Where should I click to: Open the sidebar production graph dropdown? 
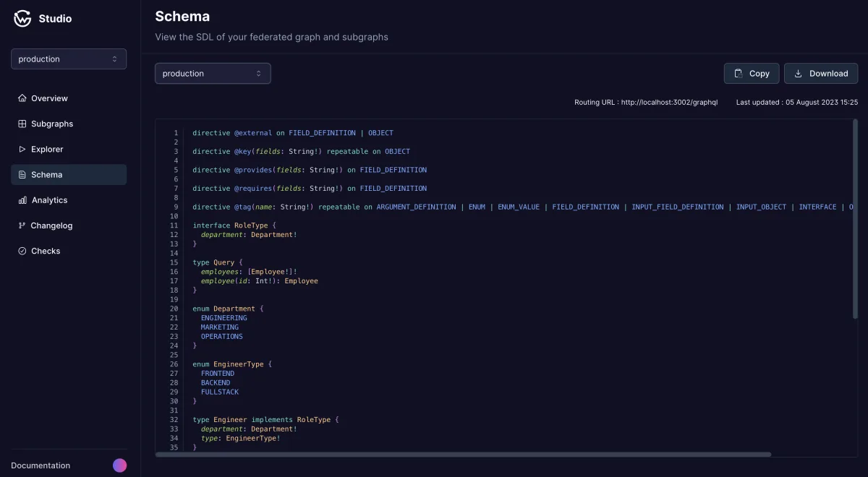[x=69, y=59]
